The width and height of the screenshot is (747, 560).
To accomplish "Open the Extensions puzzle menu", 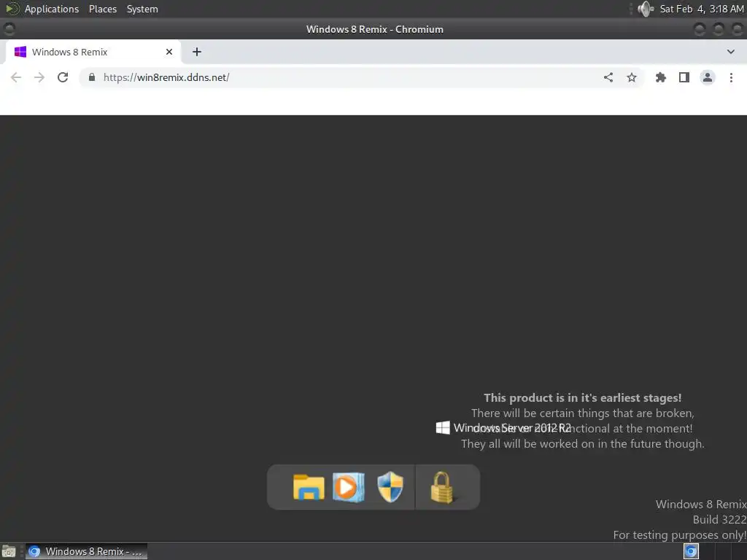I will click(661, 77).
